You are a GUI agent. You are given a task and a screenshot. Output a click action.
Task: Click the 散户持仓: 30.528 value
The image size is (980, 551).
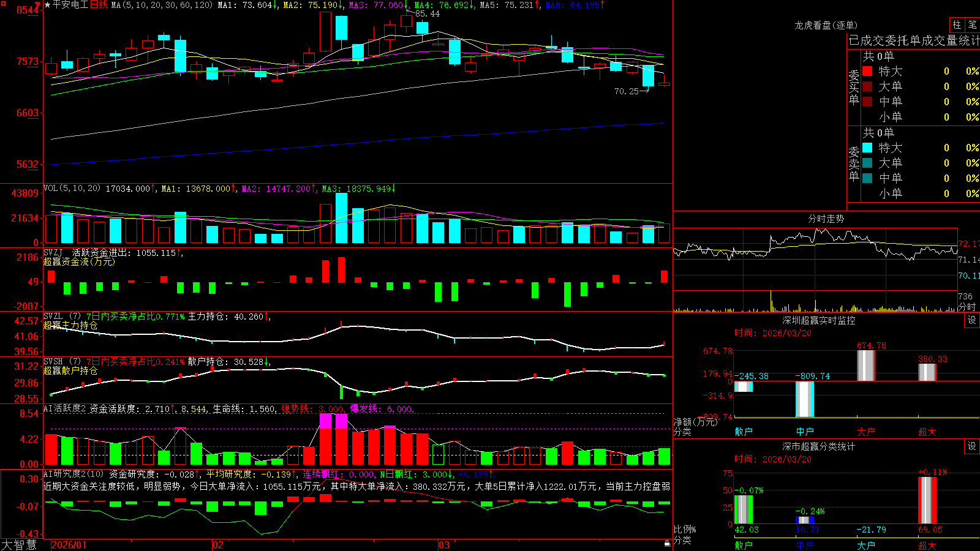point(225,362)
